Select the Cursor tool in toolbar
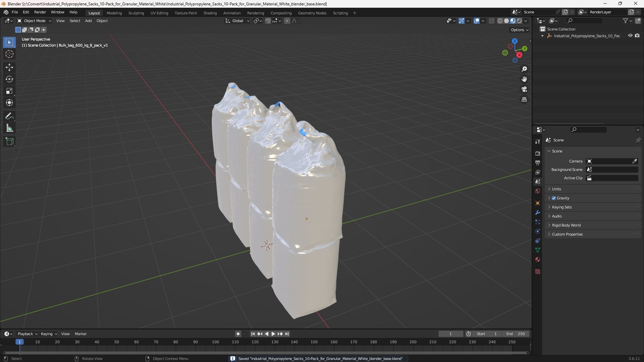The width and height of the screenshot is (644, 362). tap(9, 54)
